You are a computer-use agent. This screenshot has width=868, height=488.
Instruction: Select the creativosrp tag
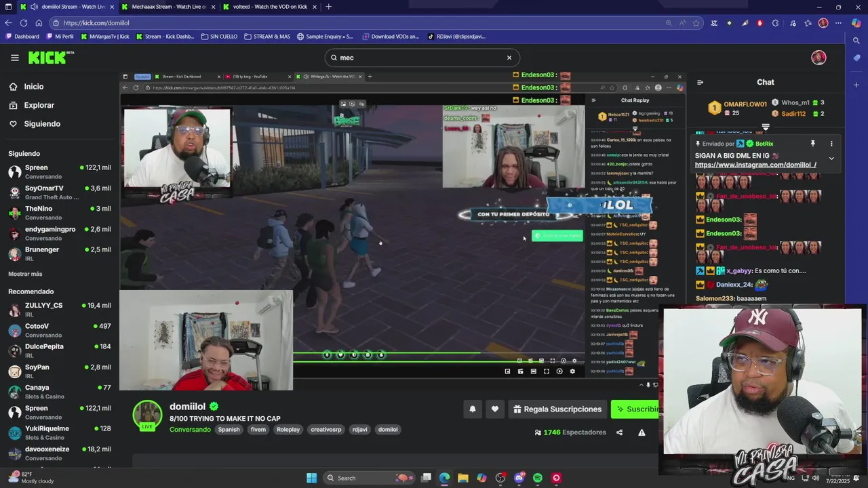pos(326,430)
